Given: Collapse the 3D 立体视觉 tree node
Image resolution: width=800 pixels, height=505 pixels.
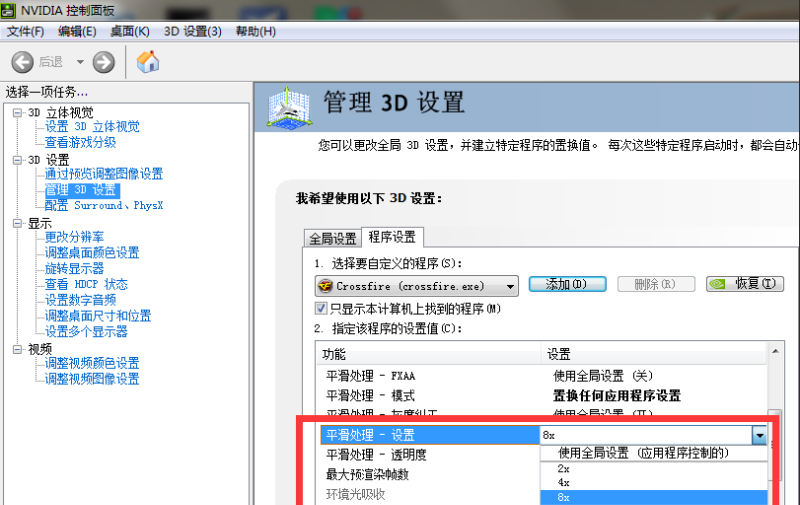Looking at the screenshot, I should pos(18,113).
